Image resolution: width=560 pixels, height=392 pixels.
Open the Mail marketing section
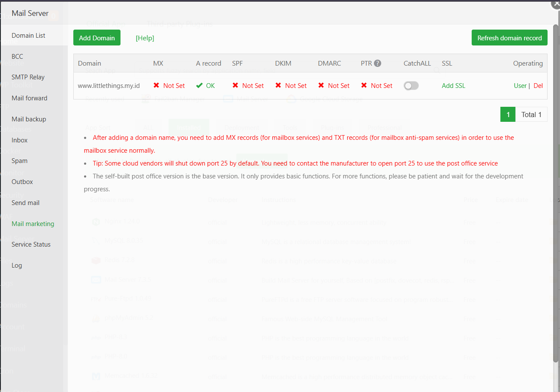33,223
